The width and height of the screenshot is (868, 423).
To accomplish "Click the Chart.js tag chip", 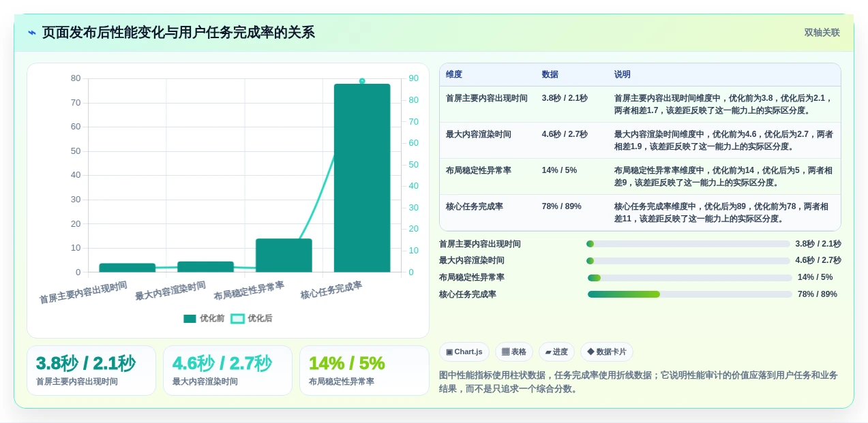I will (464, 352).
